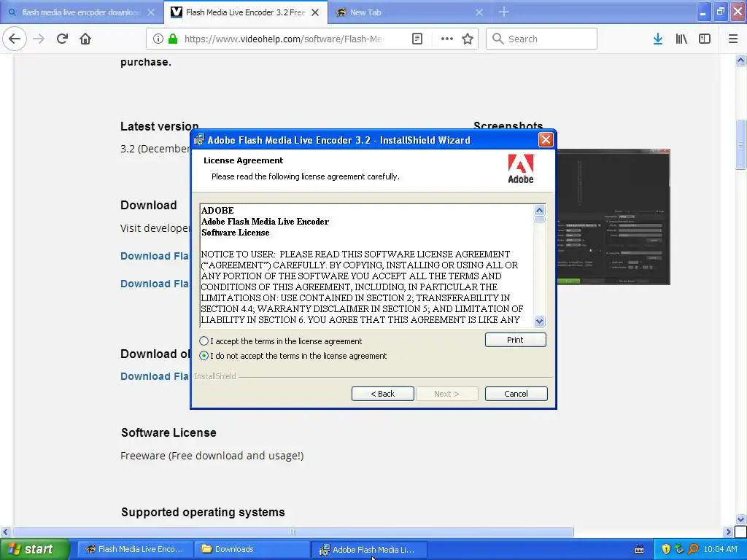Screen dimensions: 747x560
Task: Bookmark this page with the star icon
Action: point(468,39)
